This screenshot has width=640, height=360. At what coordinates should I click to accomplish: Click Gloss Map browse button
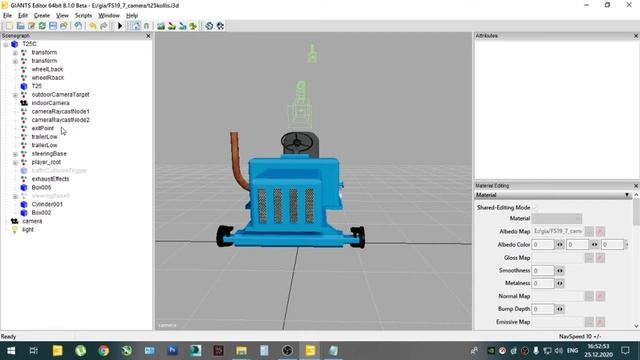(589, 258)
